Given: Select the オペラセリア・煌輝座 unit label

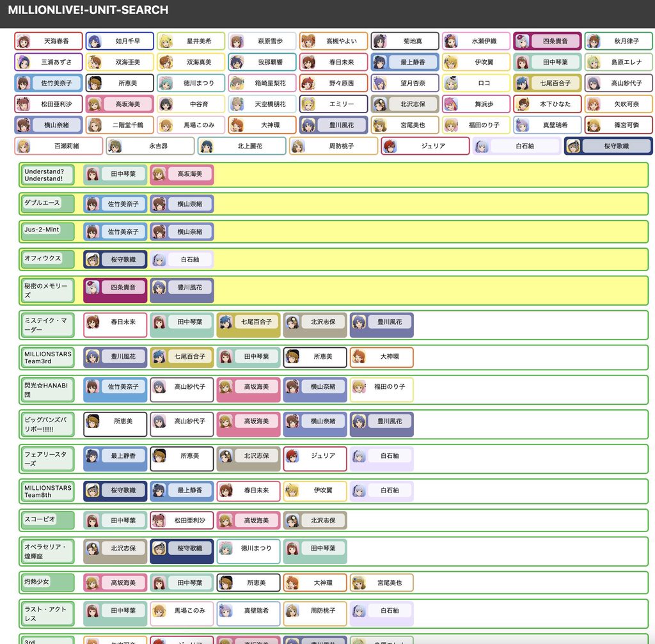Looking at the screenshot, I should [47, 551].
